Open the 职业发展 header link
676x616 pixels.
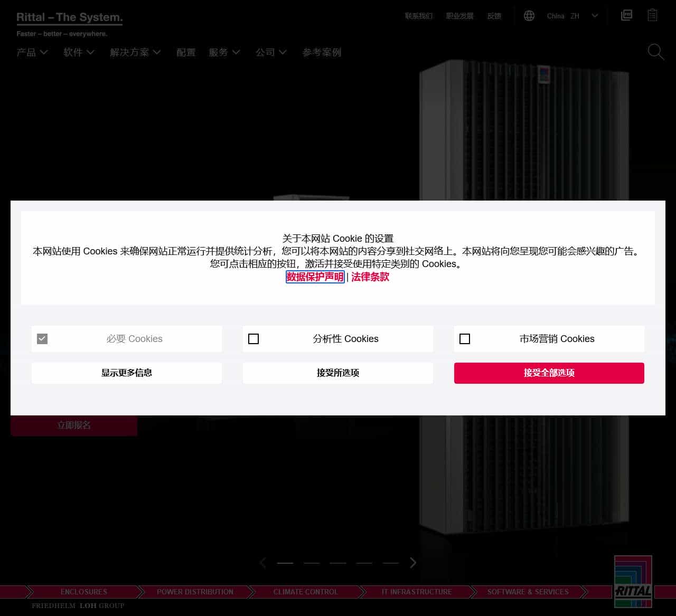(460, 16)
